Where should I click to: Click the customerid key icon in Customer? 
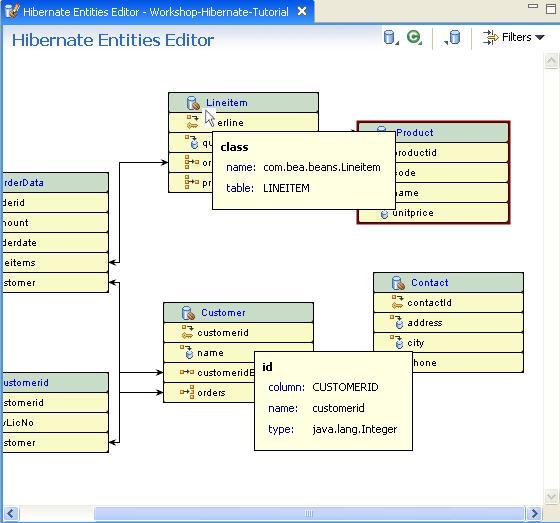(188, 332)
